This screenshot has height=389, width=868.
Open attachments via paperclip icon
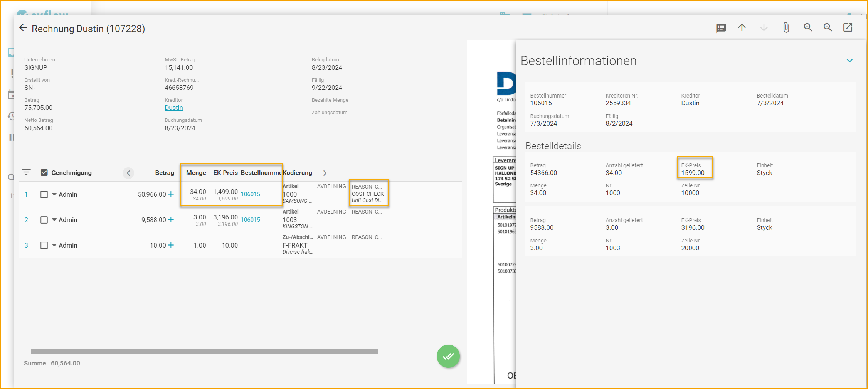tap(786, 28)
